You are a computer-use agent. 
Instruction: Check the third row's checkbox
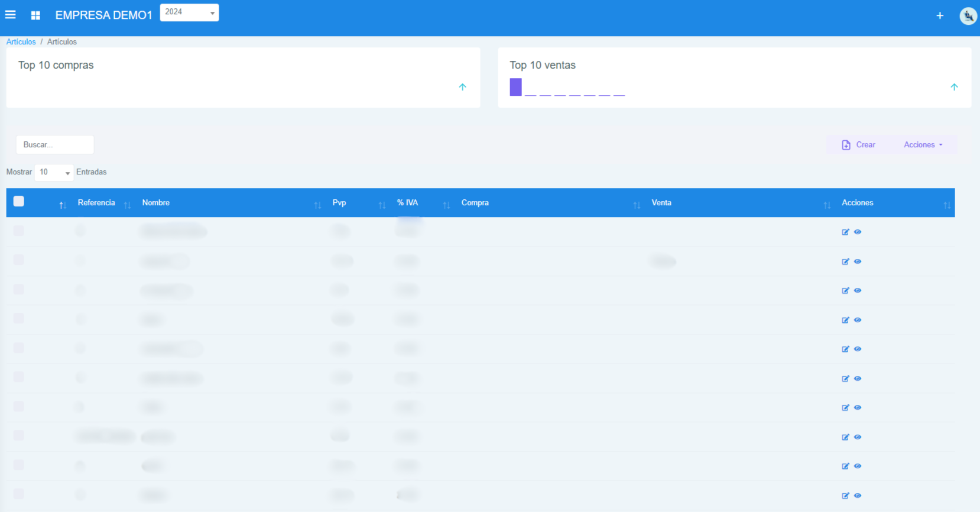point(19,289)
